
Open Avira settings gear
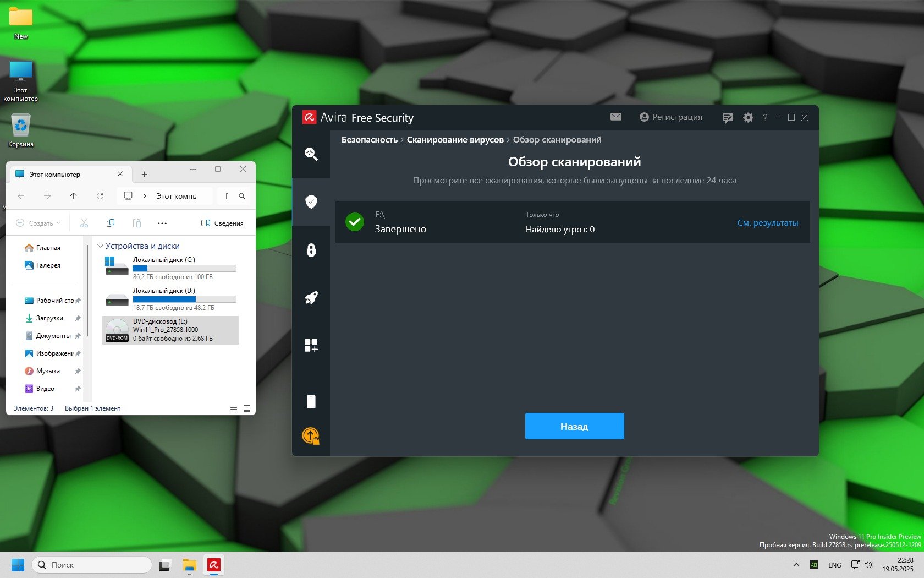click(x=748, y=117)
